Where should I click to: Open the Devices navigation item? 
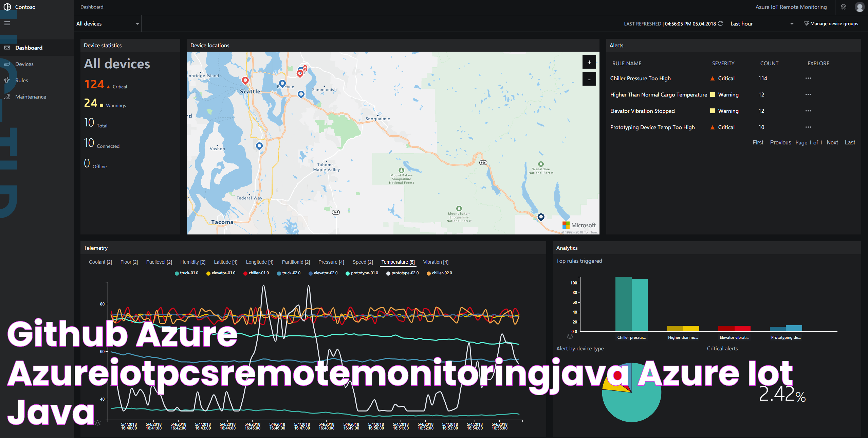(x=37, y=64)
